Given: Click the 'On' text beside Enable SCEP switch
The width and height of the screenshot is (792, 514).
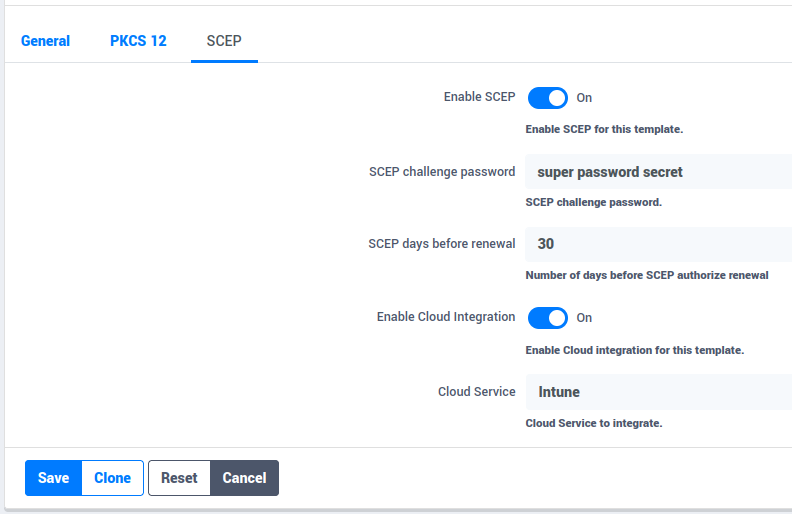Looking at the screenshot, I should (x=584, y=98).
